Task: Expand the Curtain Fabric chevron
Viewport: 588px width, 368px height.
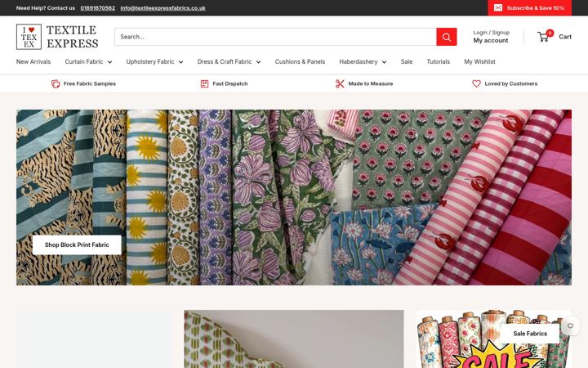Action: [x=110, y=62]
